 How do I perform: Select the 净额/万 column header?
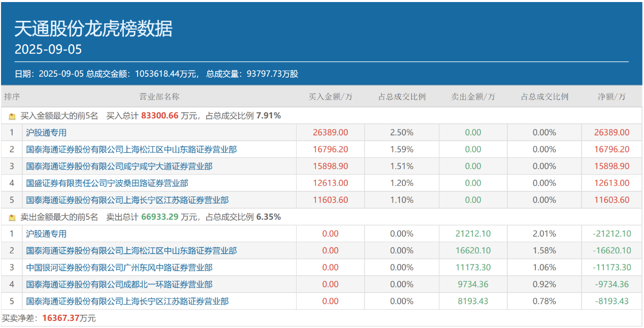click(x=612, y=96)
